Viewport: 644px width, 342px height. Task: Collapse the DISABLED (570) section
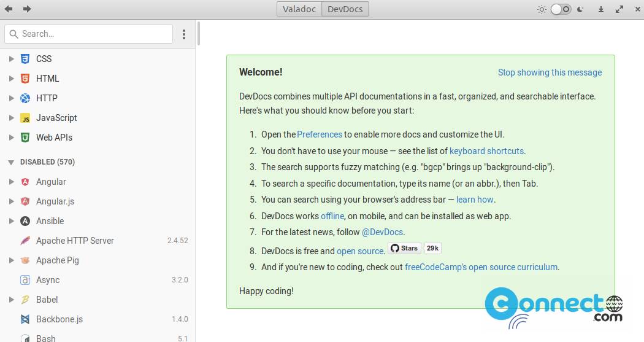pos(11,162)
